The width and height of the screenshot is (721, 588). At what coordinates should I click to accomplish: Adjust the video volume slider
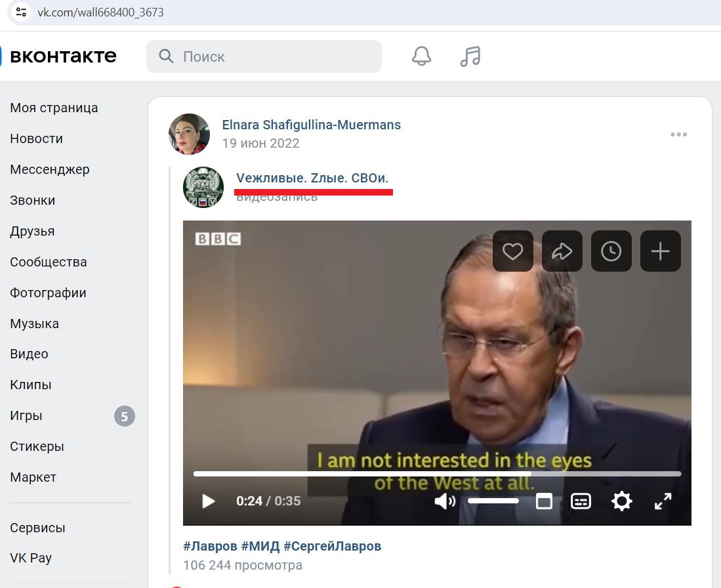(x=493, y=501)
